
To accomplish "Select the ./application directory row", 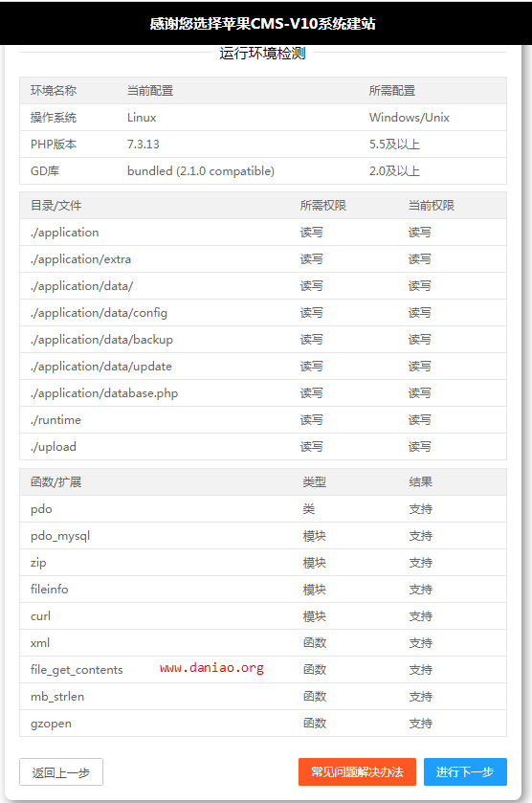I will pos(263,233).
